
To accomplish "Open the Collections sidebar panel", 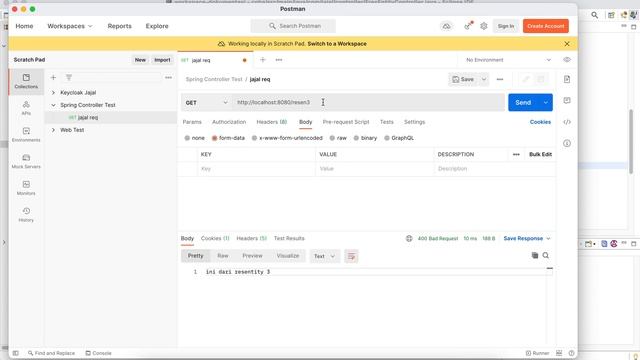I will click(26, 81).
